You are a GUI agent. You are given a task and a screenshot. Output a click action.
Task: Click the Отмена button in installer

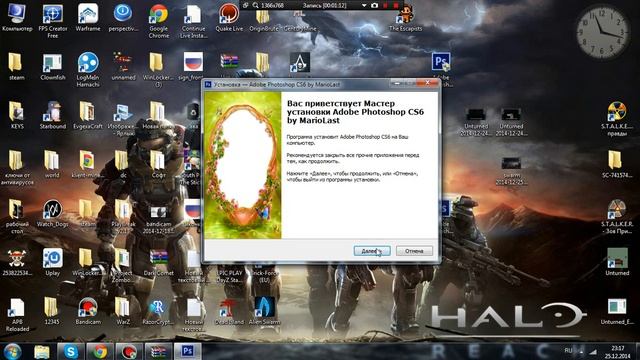coord(414,251)
